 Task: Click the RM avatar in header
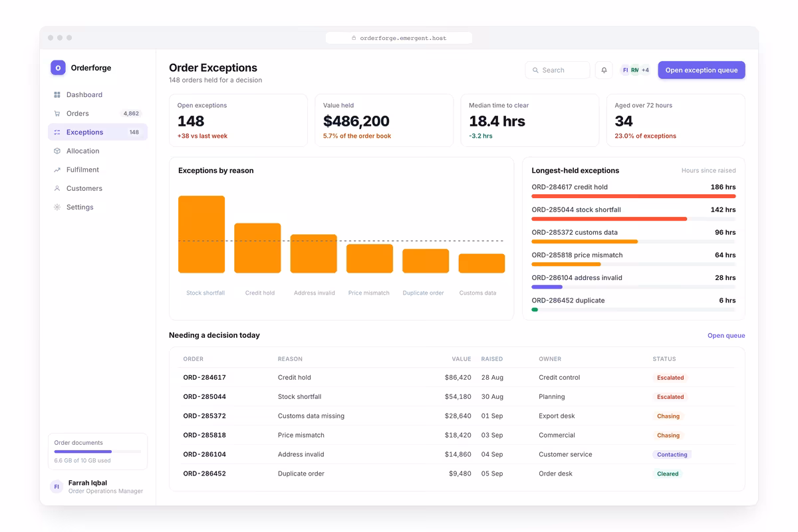point(635,70)
